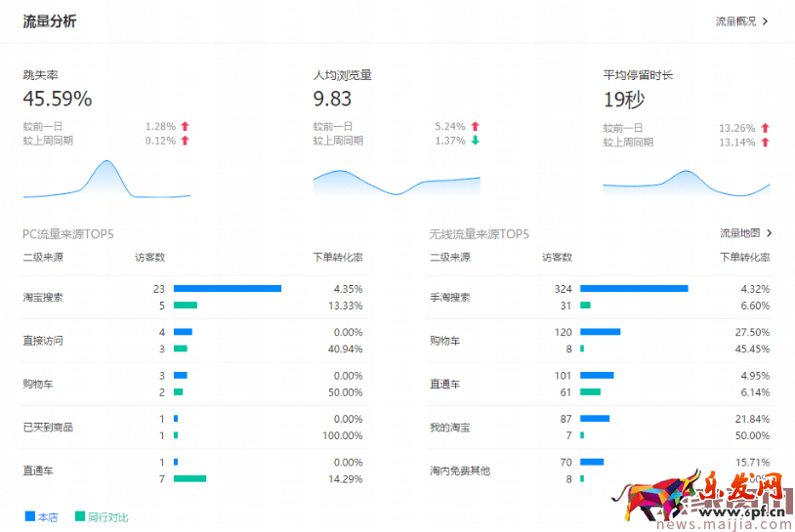Click the blue bar for 淘宝搜索
This screenshot has height=532, width=795.
coord(227,288)
